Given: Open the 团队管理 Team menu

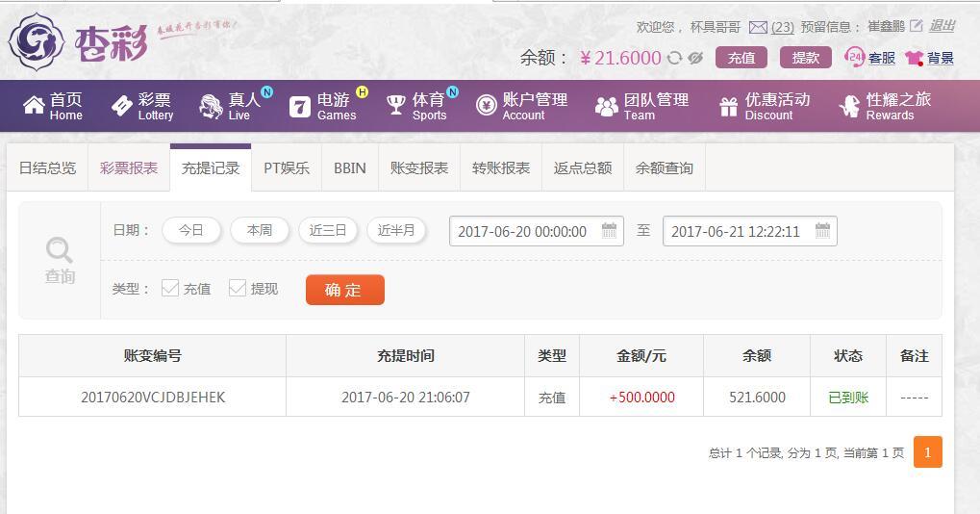Looking at the screenshot, I should (641, 106).
